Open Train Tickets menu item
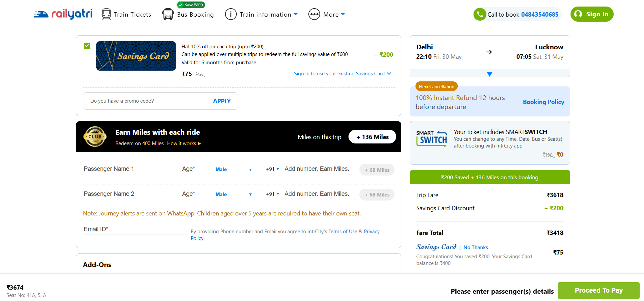 (x=132, y=14)
